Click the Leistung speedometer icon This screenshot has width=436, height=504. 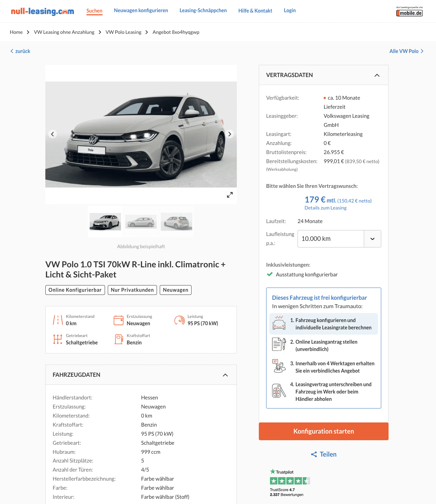point(180,320)
